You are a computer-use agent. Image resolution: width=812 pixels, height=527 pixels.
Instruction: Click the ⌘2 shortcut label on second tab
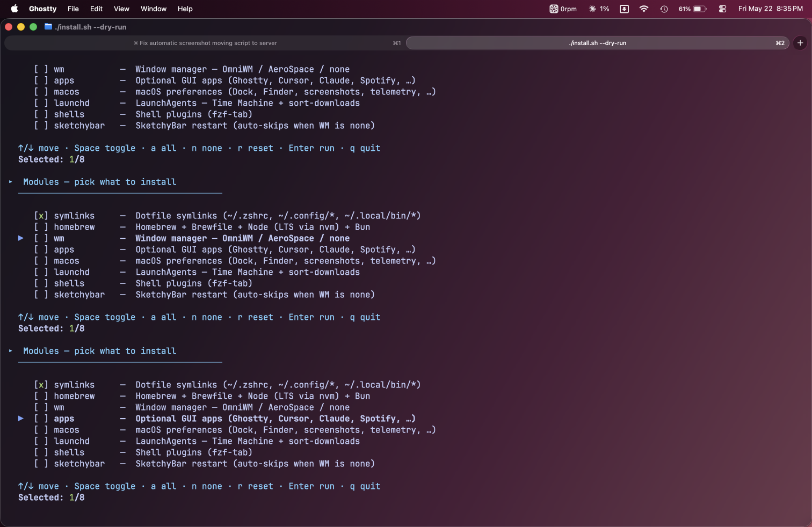pyautogui.click(x=780, y=43)
